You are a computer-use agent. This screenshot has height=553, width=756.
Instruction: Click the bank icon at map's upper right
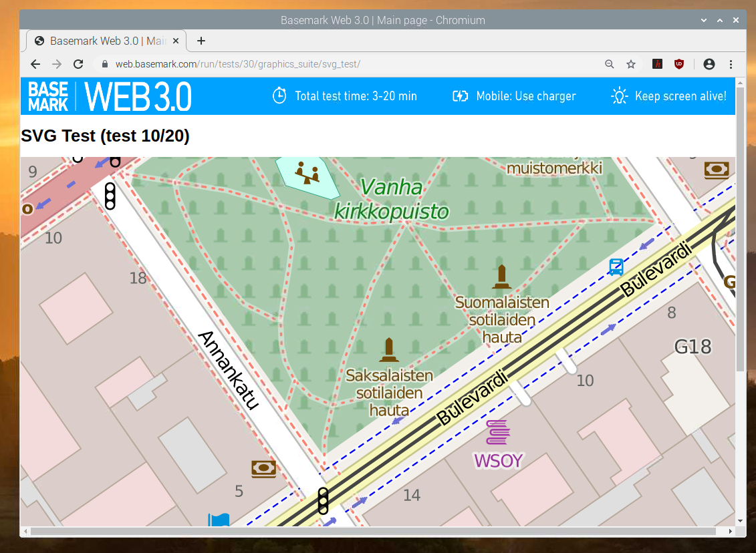pyautogui.click(x=717, y=170)
